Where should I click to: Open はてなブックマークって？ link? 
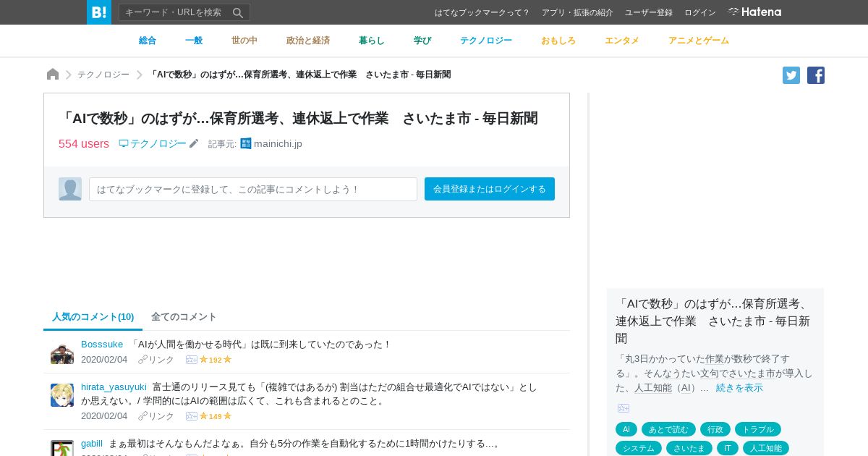click(482, 12)
